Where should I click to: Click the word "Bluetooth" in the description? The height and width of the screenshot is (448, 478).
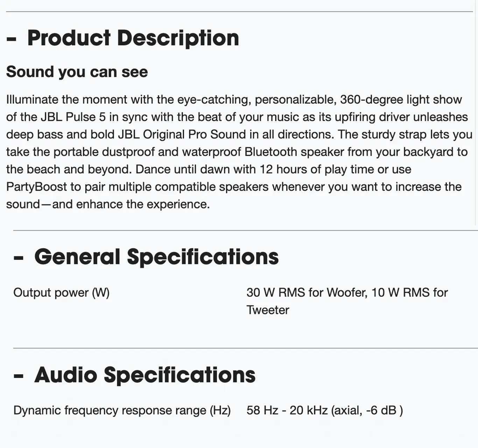pos(271,152)
